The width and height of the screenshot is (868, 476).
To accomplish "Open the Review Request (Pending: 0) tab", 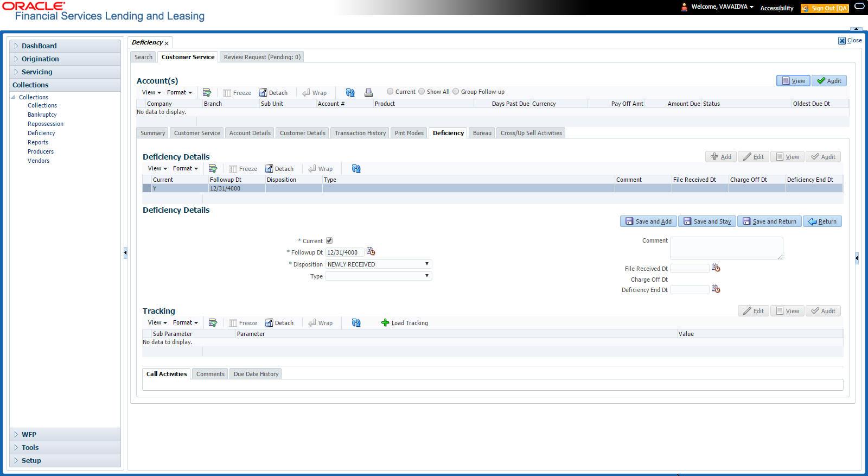I will coord(262,57).
